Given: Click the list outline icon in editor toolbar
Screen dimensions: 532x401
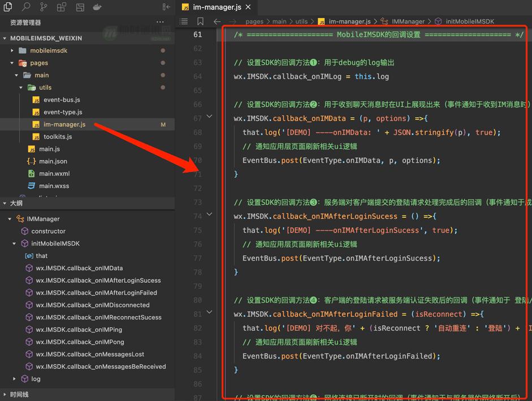Looking at the screenshot, I should point(184,21).
